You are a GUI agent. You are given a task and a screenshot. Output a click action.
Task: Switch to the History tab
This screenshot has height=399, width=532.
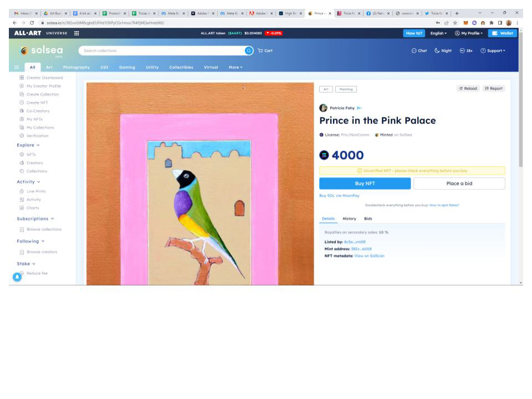349,219
